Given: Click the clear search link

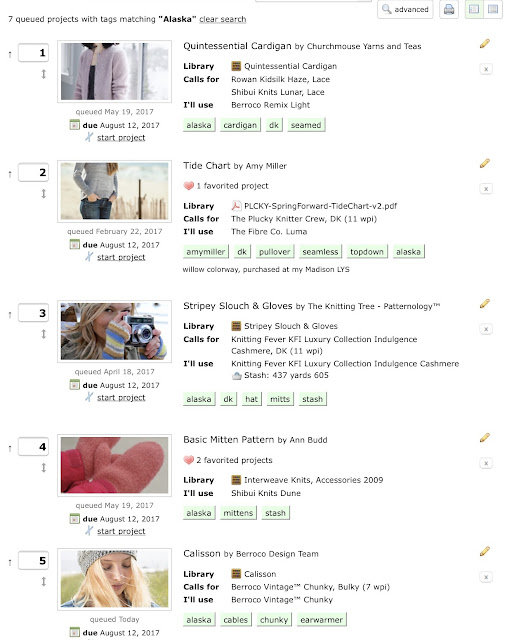Looking at the screenshot, I should tap(222, 19).
